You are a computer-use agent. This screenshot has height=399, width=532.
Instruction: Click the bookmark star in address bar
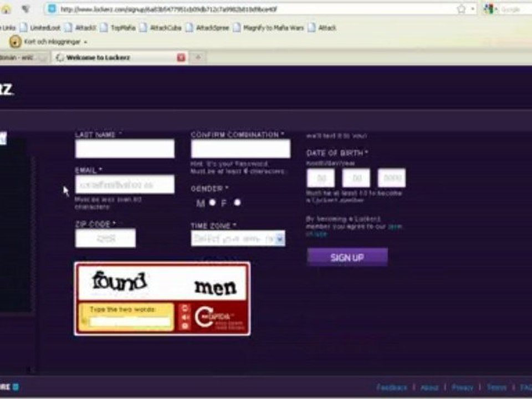[x=462, y=9]
